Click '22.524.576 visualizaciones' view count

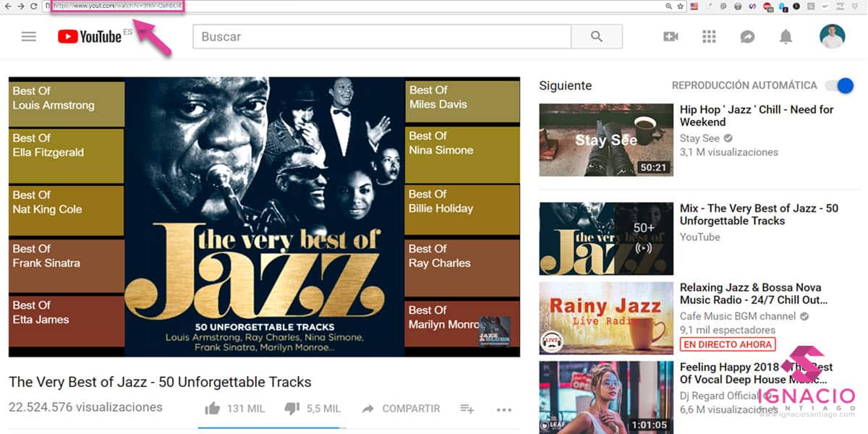click(85, 407)
